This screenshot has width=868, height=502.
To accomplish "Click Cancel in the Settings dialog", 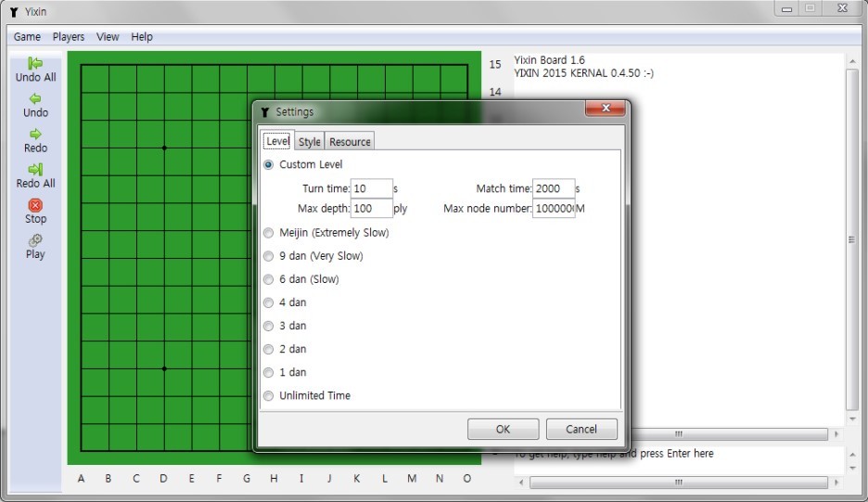I will click(581, 429).
